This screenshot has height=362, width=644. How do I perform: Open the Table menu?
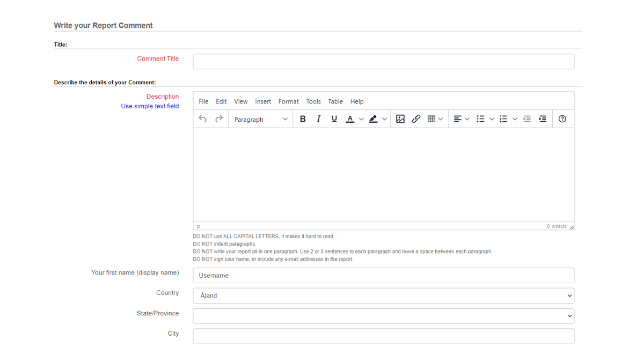(x=335, y=101)
